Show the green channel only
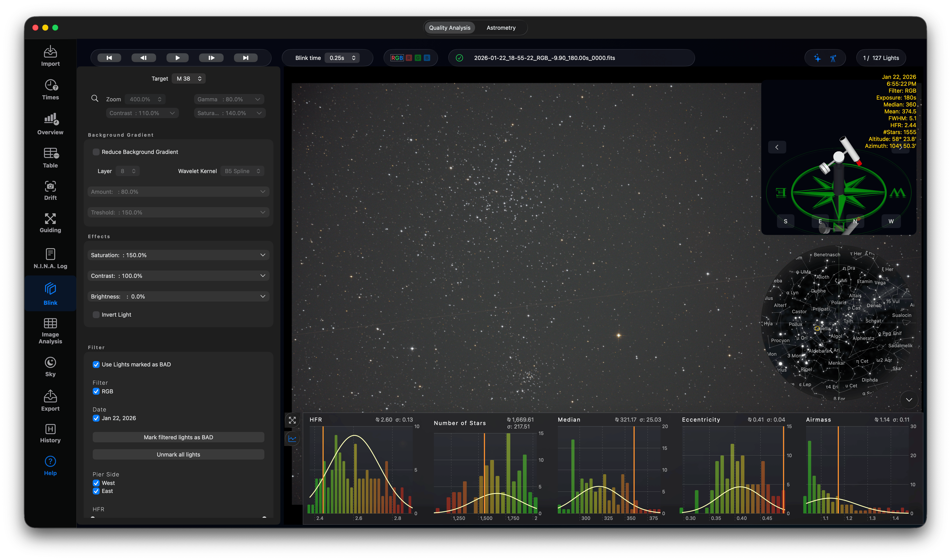 coord(418,58)
